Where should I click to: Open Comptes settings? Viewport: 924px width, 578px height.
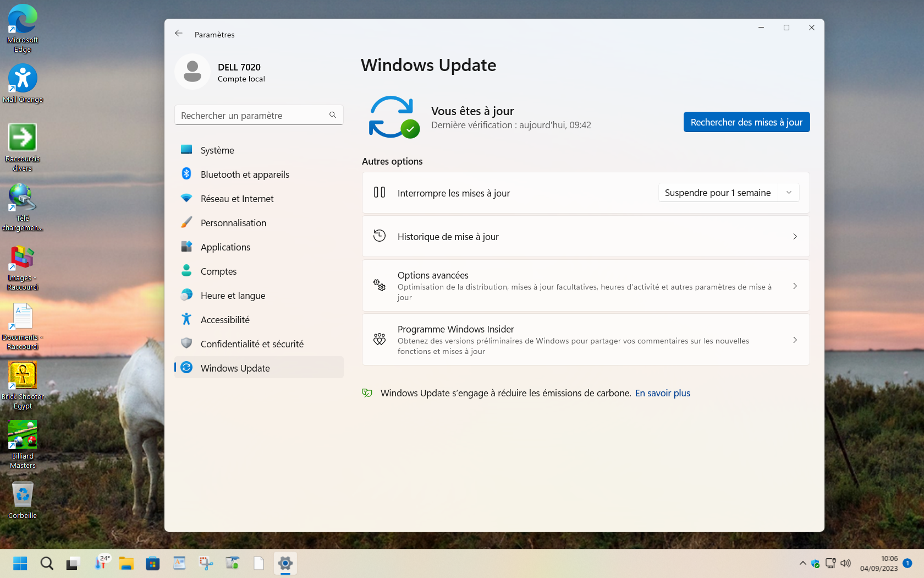258,271
